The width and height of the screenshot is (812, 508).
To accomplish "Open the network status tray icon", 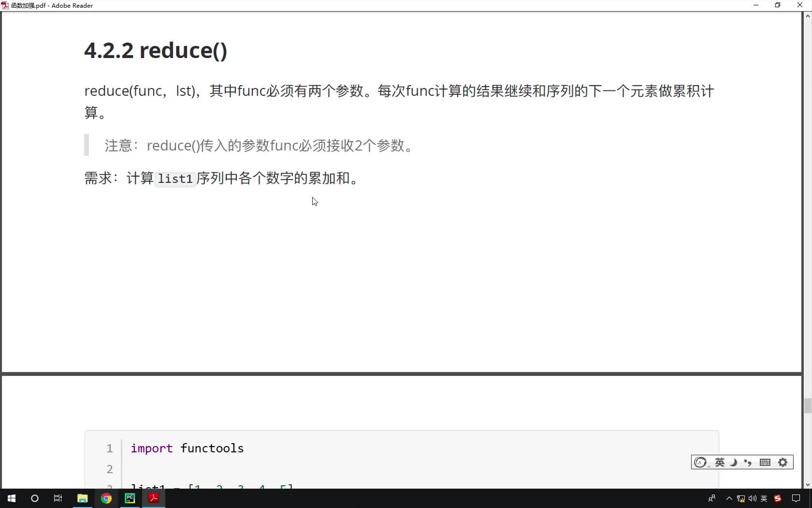I will pyautogui.click(x=740, y=499).
